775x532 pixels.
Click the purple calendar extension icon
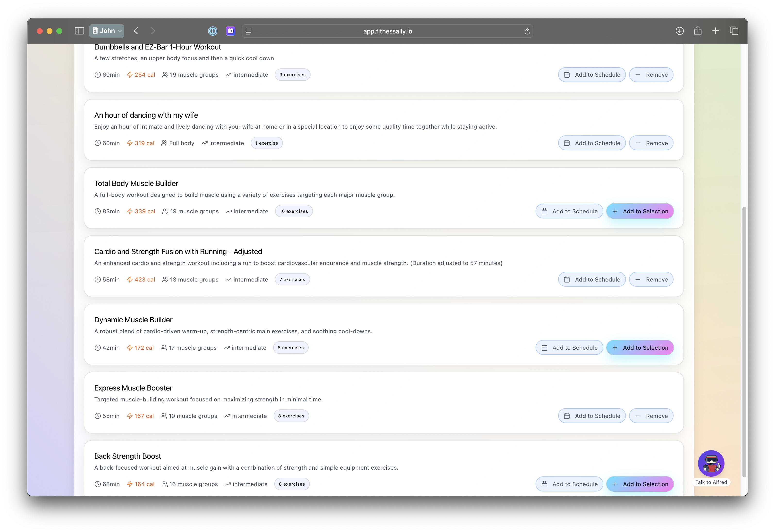point(230,31)
